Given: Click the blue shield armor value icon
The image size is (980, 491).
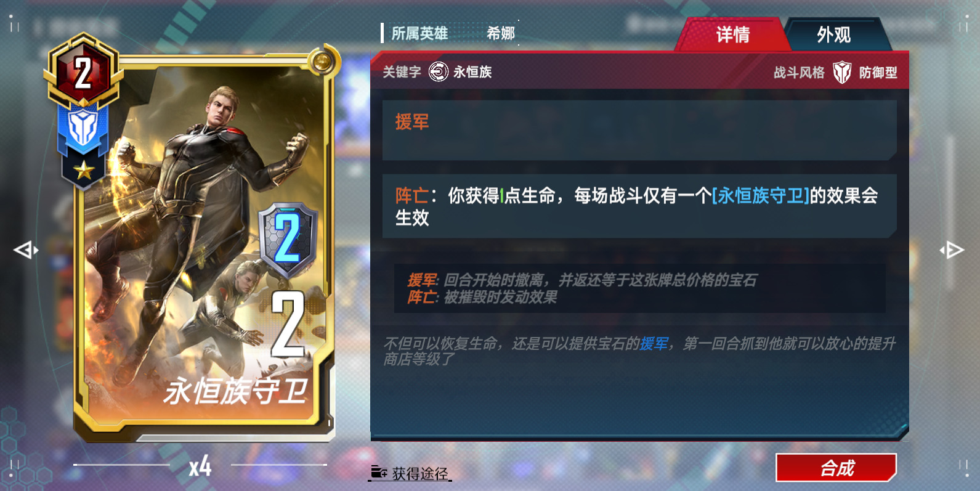Looking at the screenshot, I should pos(288,239).
